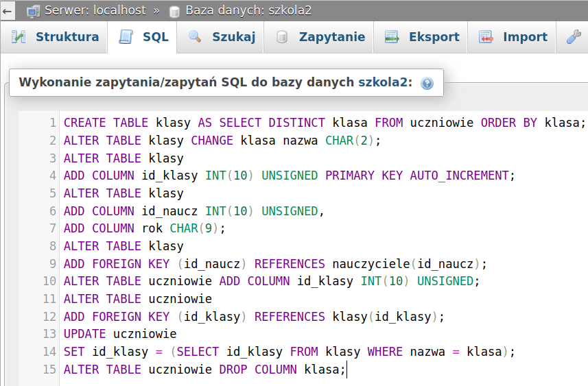
Task: Click line number 8 in the gutter
Action: [x=53, y=246]
